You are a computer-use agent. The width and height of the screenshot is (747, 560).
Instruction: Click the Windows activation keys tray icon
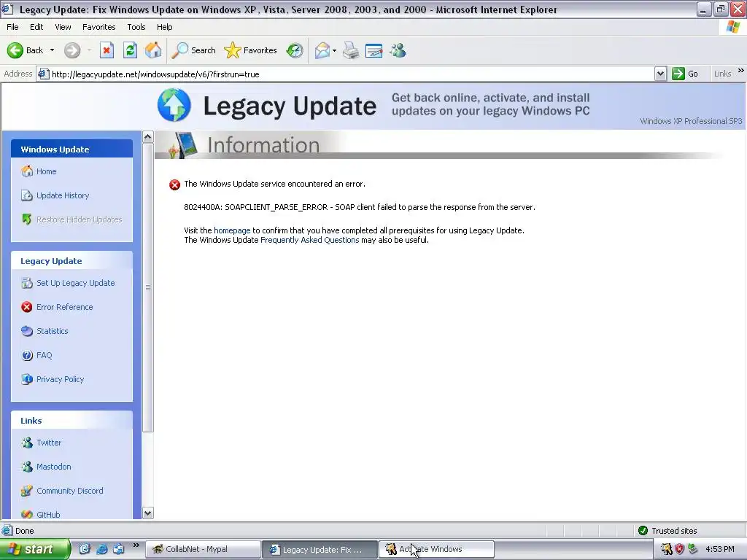pos(667,549)
